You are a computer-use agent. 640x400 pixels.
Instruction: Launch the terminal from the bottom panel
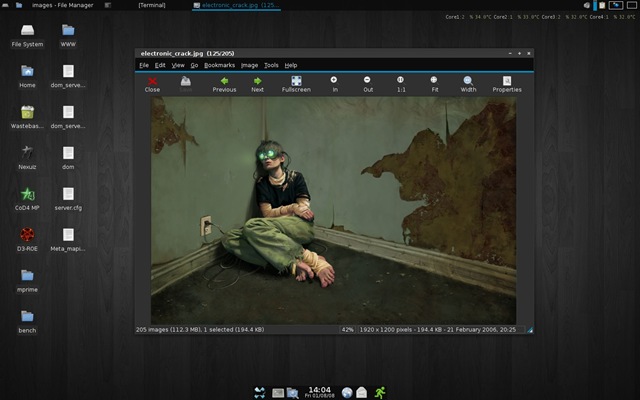(x=278, y=393)
